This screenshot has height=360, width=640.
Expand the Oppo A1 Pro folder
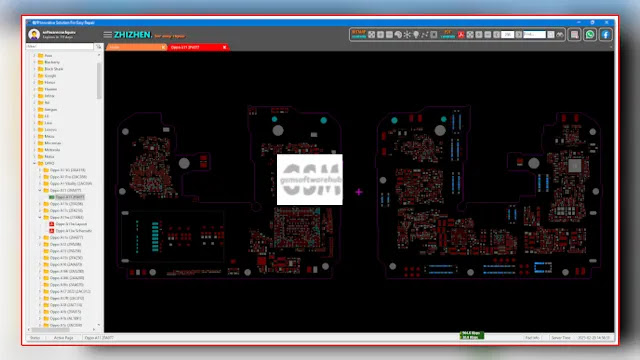40,177
